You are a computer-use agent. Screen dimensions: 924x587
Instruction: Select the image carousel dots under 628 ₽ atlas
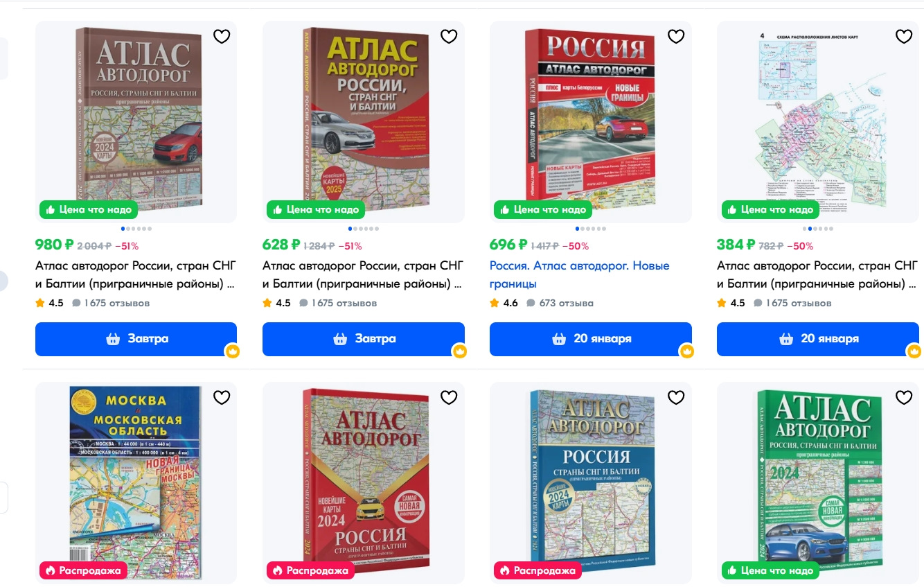(x=363, y=229)
